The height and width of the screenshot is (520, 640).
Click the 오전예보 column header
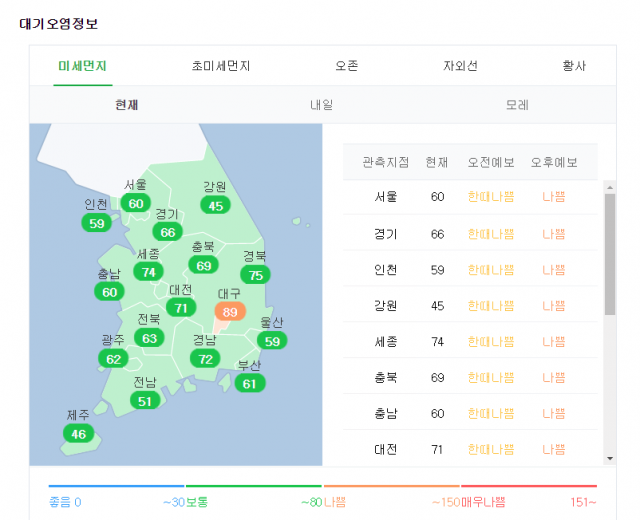point(491,162)
